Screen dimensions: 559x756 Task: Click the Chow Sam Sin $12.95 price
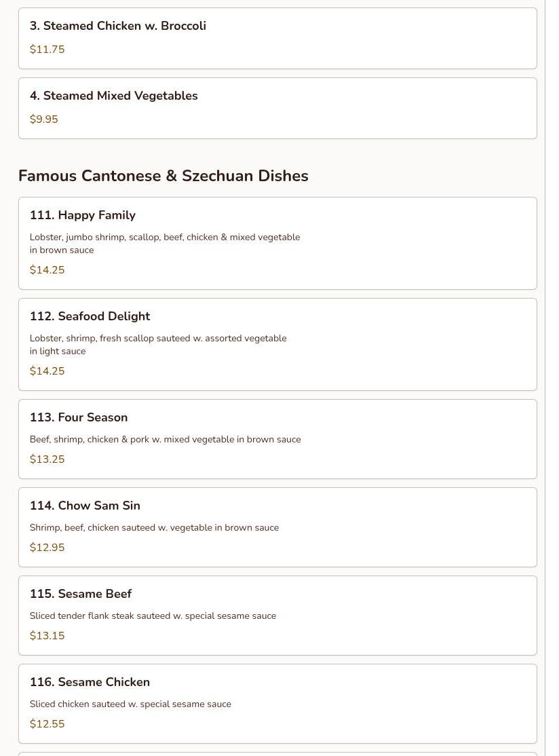[x=47, y=547]
